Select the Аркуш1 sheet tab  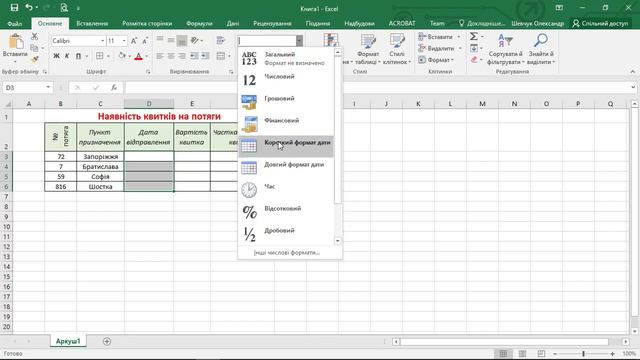click(x=68, y=341)
